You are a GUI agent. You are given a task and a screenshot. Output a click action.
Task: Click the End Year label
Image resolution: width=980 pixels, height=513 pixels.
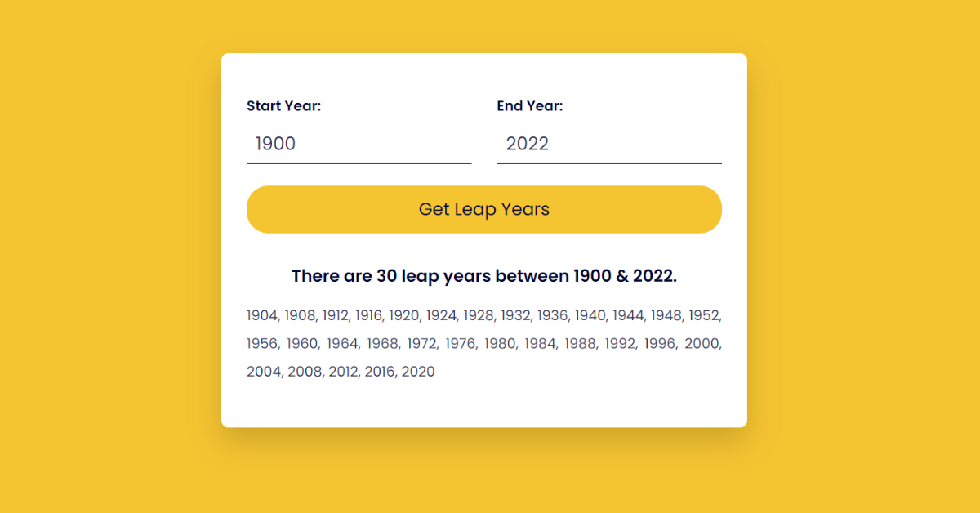pyautogui.click(x=530, y=106)
